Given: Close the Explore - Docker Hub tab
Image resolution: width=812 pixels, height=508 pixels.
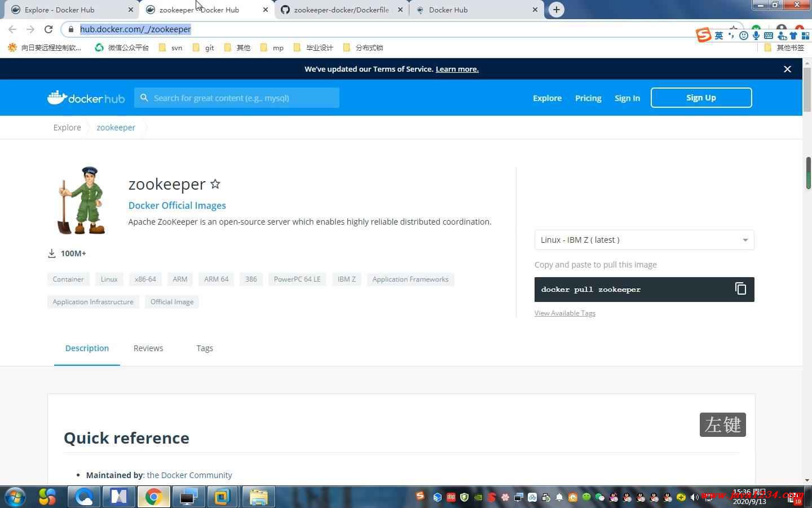Looking at the screenshot, I should (130, 10).
